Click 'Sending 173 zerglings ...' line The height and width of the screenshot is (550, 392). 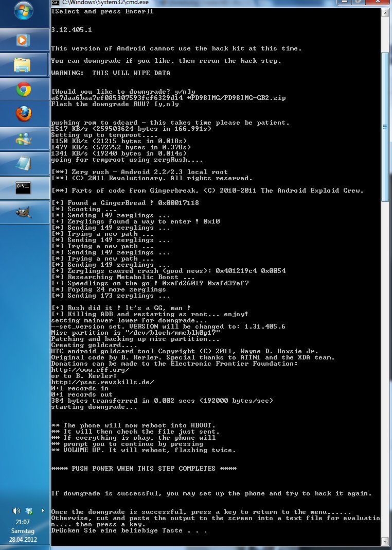click(111, 296)
